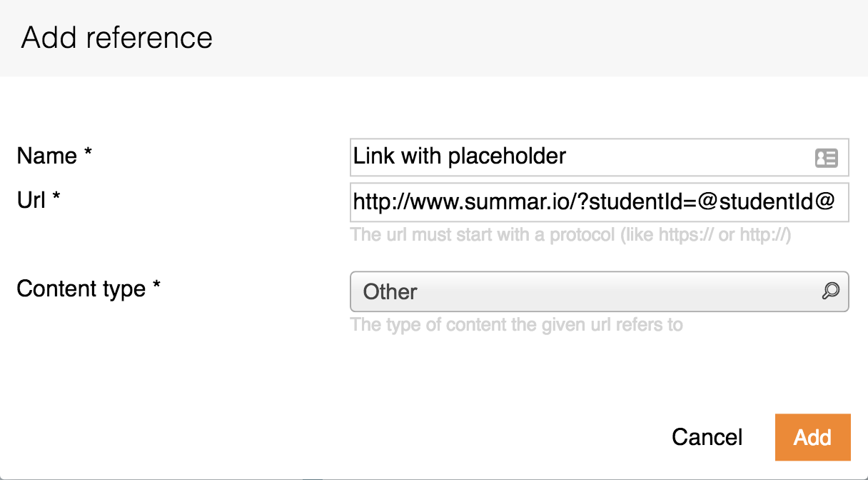Cancel the Add reference dialog
868x480 pixels.
point(707,437)
